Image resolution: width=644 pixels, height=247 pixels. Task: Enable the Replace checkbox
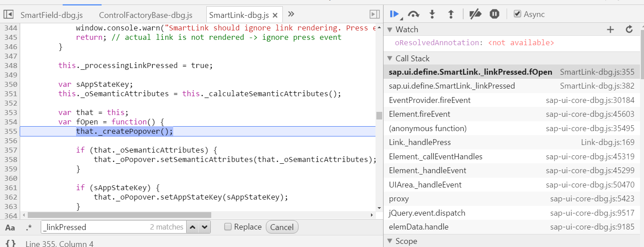click(x=228, y=227)
